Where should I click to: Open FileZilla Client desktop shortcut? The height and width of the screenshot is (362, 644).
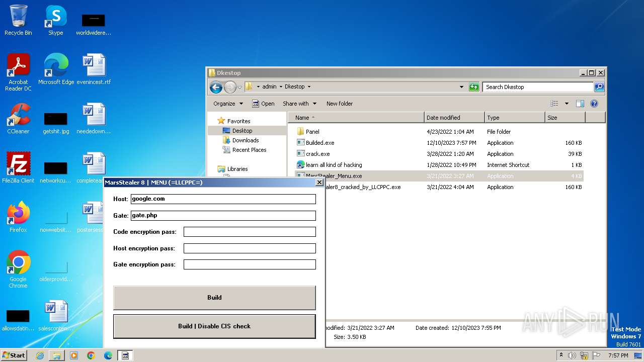coord(18,168)
